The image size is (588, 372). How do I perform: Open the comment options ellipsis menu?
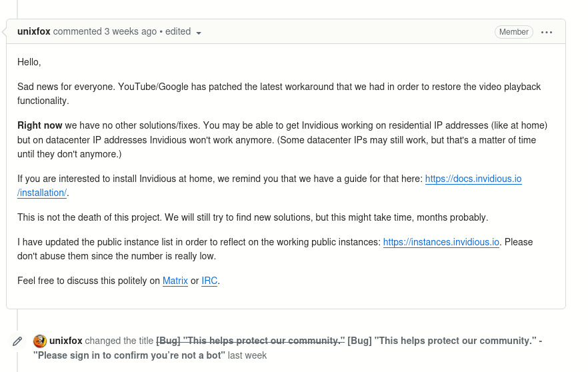click(547, 32)
